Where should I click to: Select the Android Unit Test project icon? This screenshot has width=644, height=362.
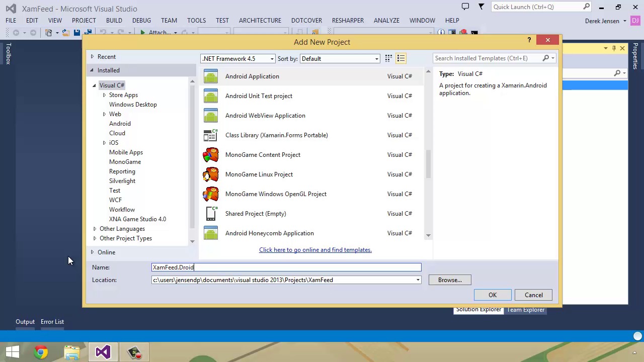(211, 96)
